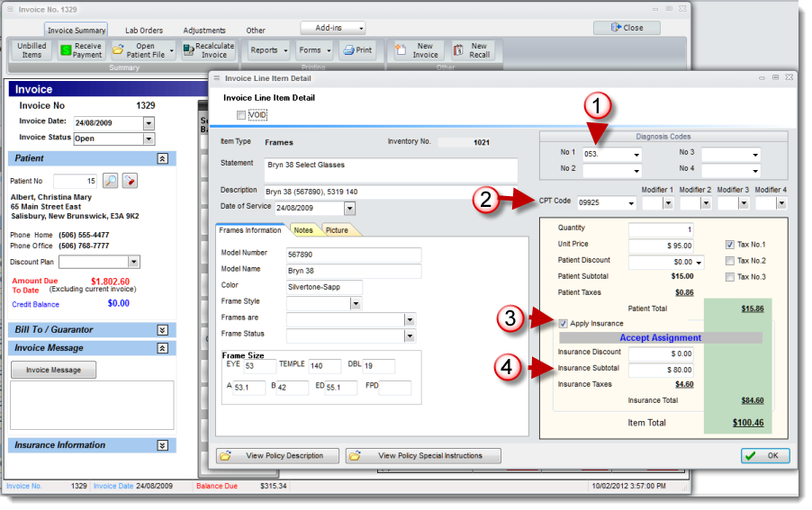Click the patient search magnifier icon
The width and height of the screenshot is (812, 510).
coord(111,181)
